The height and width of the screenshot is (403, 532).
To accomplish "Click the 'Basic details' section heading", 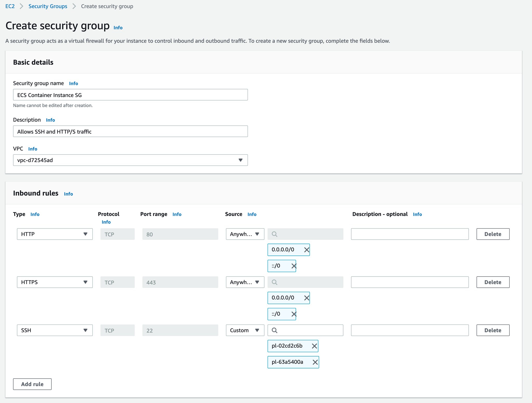I will pyautogui.click(x=33, y=62).
